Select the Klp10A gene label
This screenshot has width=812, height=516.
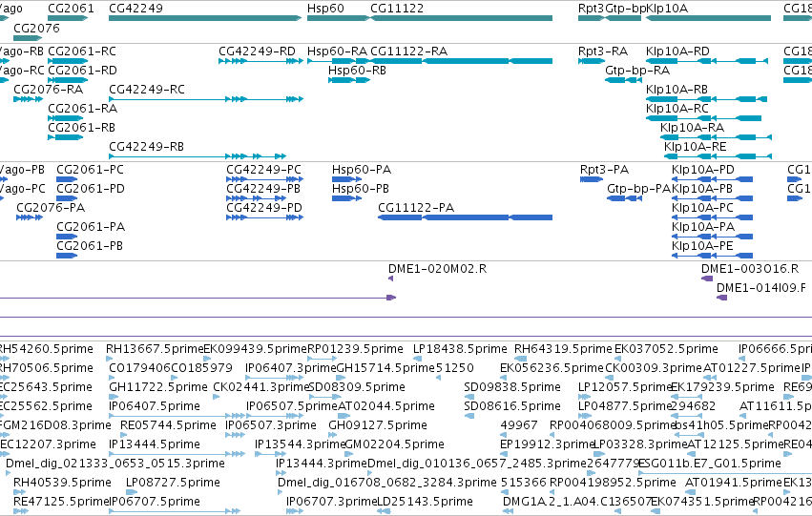[667, 9]
